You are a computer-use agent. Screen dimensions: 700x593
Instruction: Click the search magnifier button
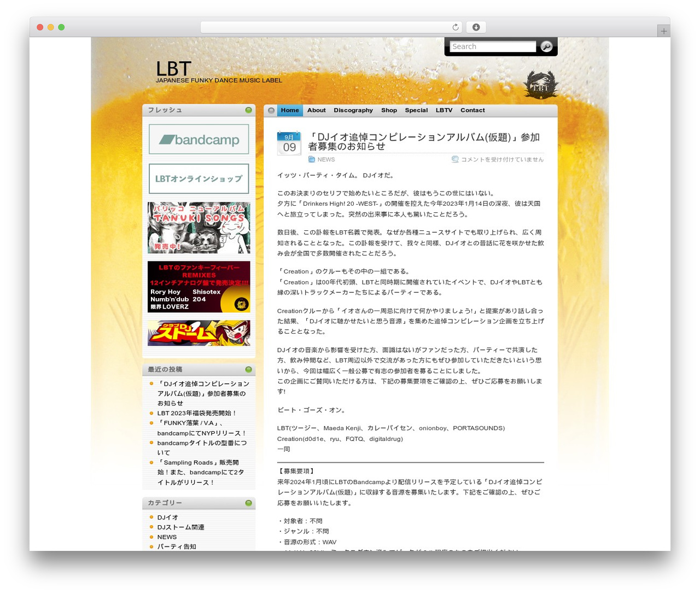click(546, 46)
